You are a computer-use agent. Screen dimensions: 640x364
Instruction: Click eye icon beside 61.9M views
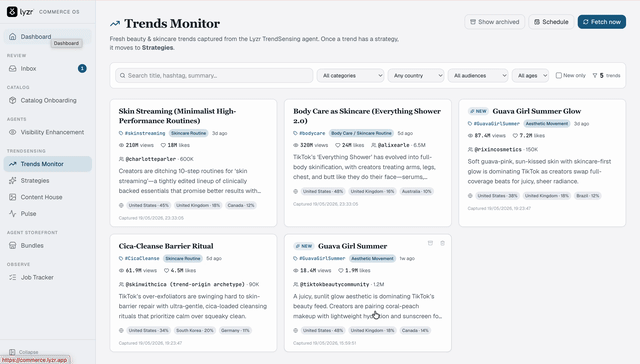click(121, 271)
